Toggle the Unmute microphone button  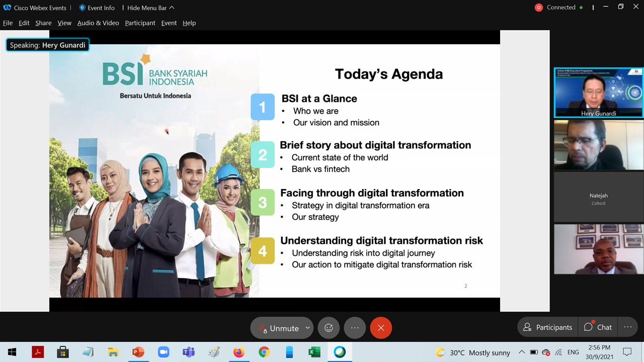pos(279,328)
